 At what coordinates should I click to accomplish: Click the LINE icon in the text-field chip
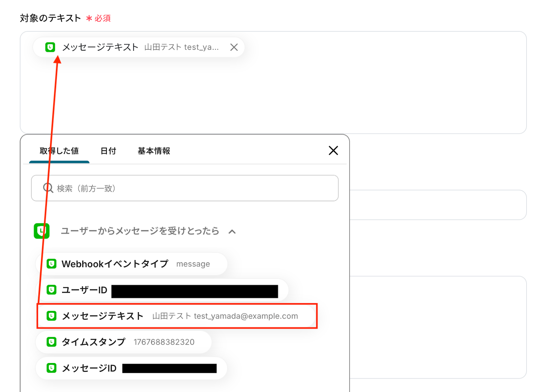[50, 47]
